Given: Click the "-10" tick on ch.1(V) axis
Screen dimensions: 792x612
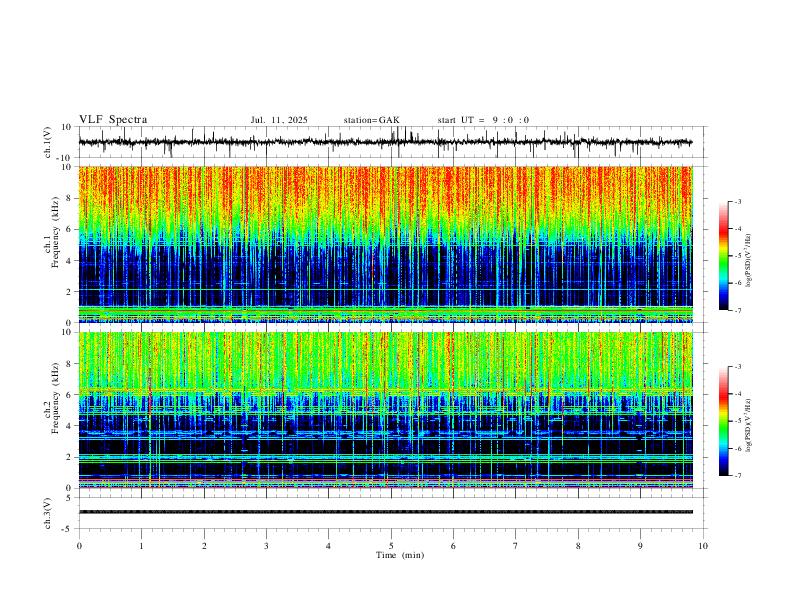Looking at the screenshot, I should [66, 158].
